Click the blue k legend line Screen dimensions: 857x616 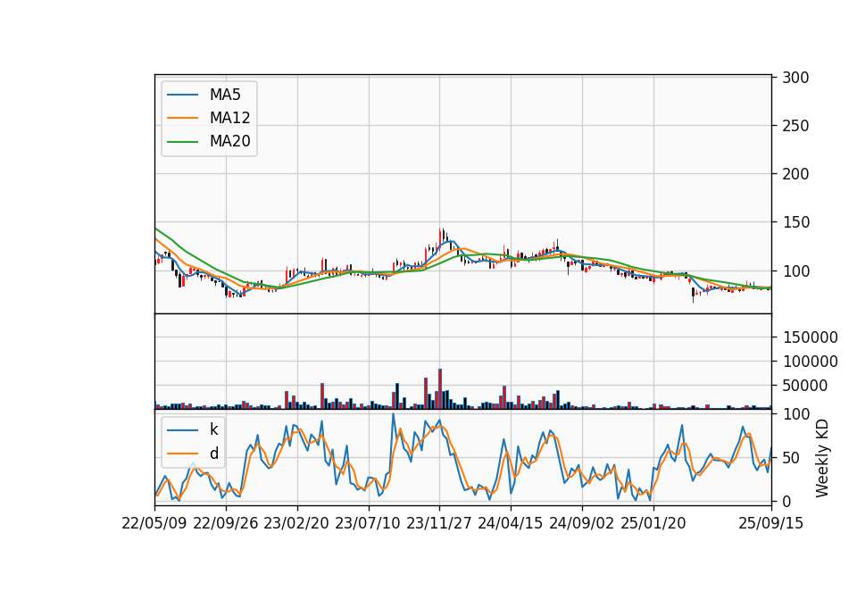click(x=182, y=429)
